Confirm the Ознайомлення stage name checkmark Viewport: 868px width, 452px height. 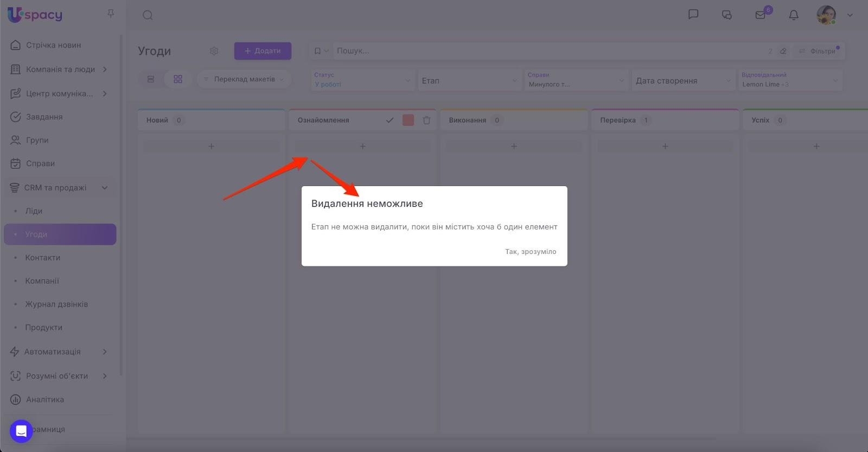pos(390,120)
